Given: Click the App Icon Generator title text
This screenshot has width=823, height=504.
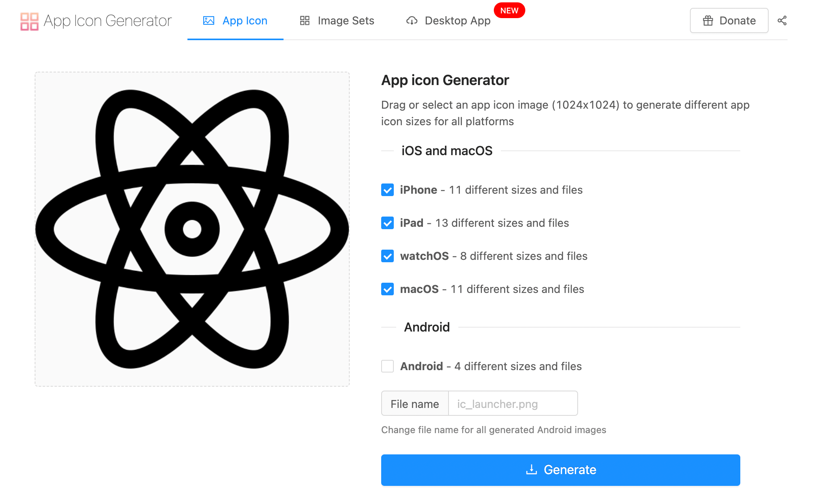Looking at the screenshot, I should (x=108, y=21).
